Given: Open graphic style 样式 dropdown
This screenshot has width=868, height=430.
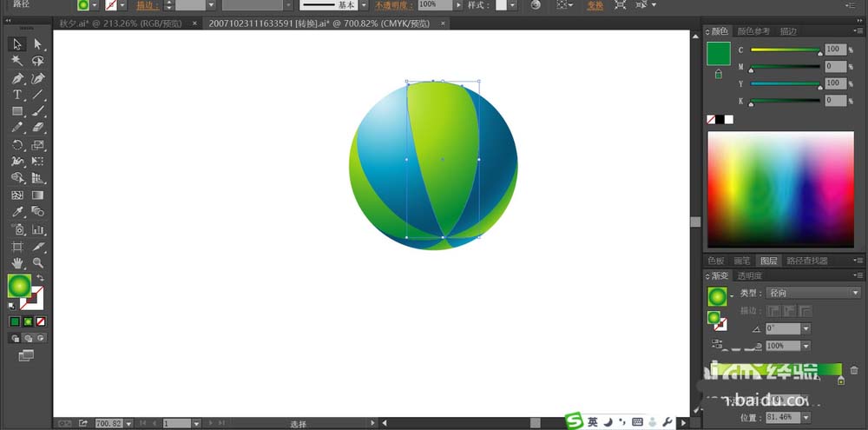Looking at the screenshot, I should point(513,5).
